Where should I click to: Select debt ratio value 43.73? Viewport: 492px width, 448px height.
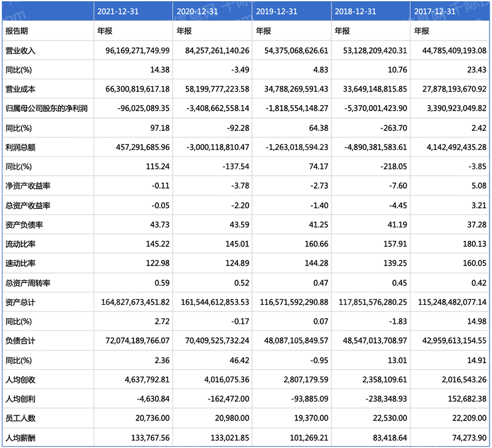[x=160, y=225]
